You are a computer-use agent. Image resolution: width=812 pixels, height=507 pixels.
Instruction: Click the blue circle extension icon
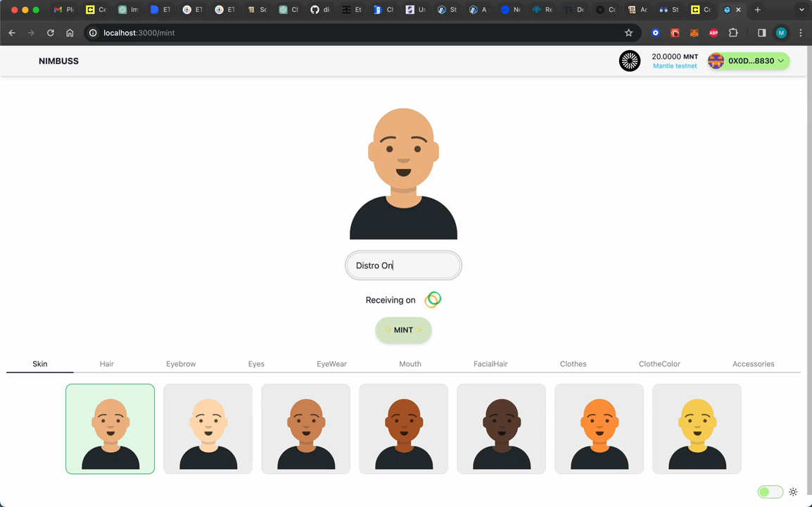tap(656, 32)
